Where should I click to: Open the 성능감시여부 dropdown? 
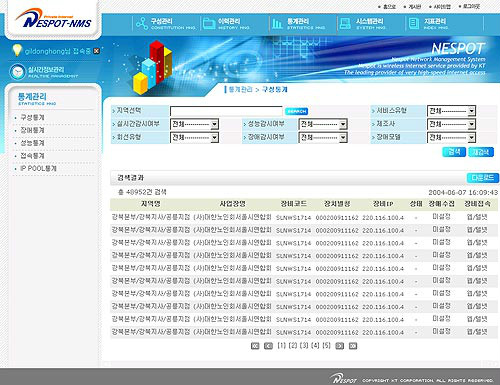pos(323,124)
